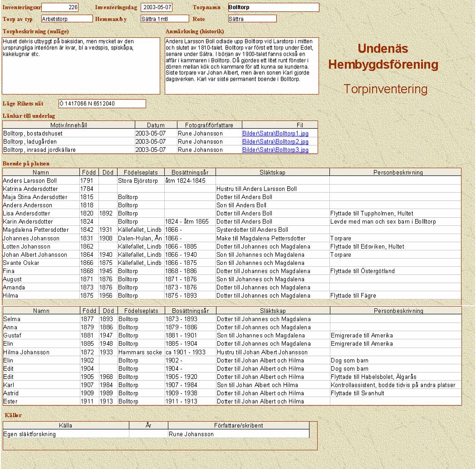476x469 pixels.
Task: Open the Bolltorp2.jpg image link
Action: 275,142
